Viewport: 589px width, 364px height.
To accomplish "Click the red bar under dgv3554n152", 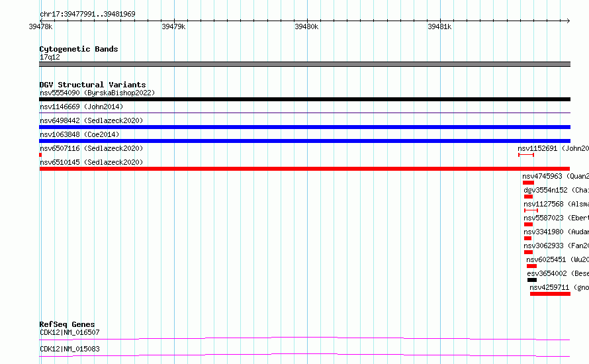I will point(528,197).
